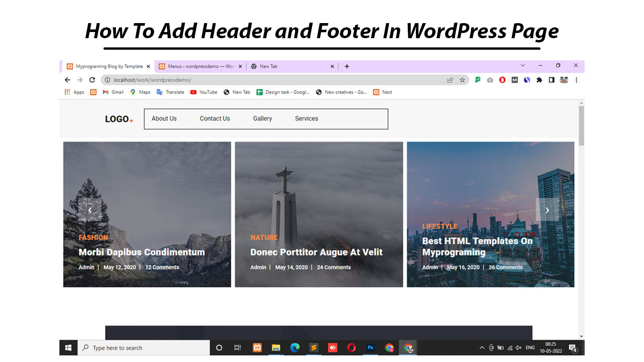Viewport: 644px width, 362px height.
Task: Open the Chrome three-dot menu
Action: click(576, 80)
